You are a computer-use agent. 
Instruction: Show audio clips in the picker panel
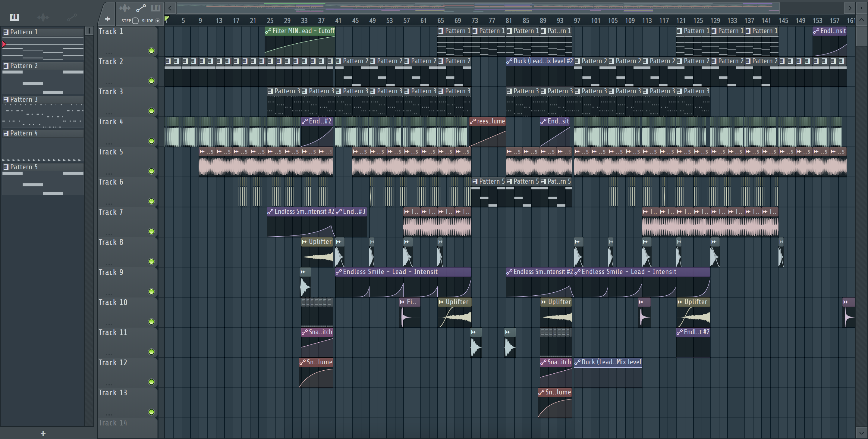(x=43, y=17)
